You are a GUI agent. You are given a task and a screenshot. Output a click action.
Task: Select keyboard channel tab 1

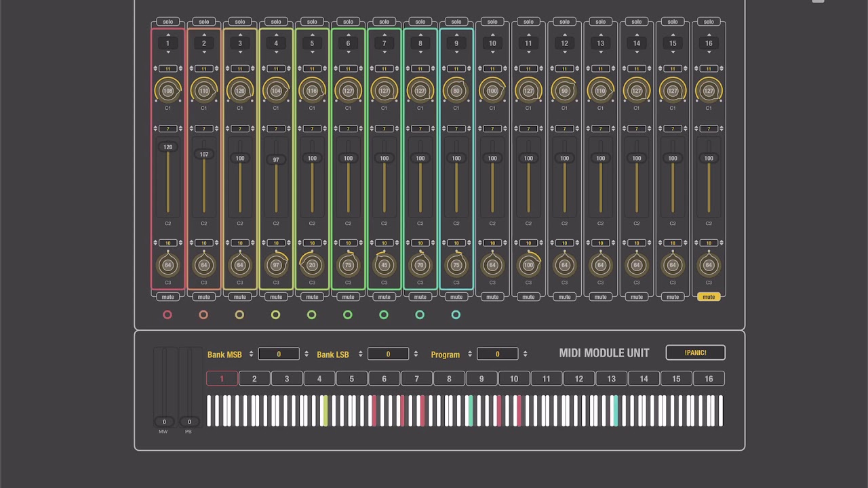click(222, 379)
